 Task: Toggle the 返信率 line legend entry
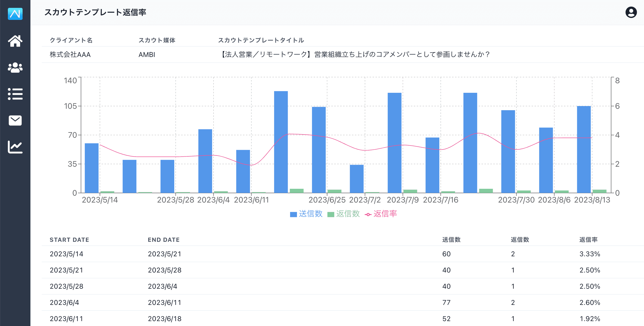pyautogui.click(x=385, y=214)
